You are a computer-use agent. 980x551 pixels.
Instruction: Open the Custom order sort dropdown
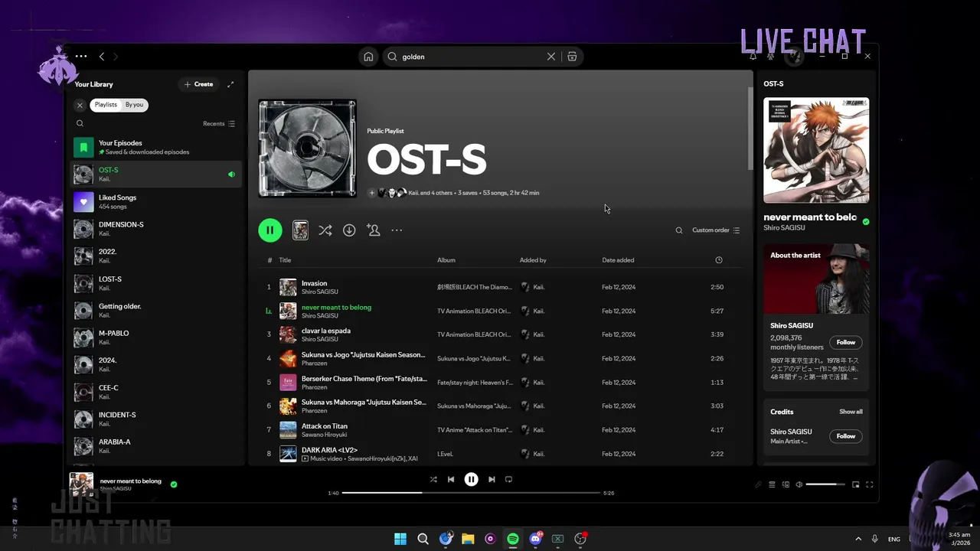click(x=716, y=230)
